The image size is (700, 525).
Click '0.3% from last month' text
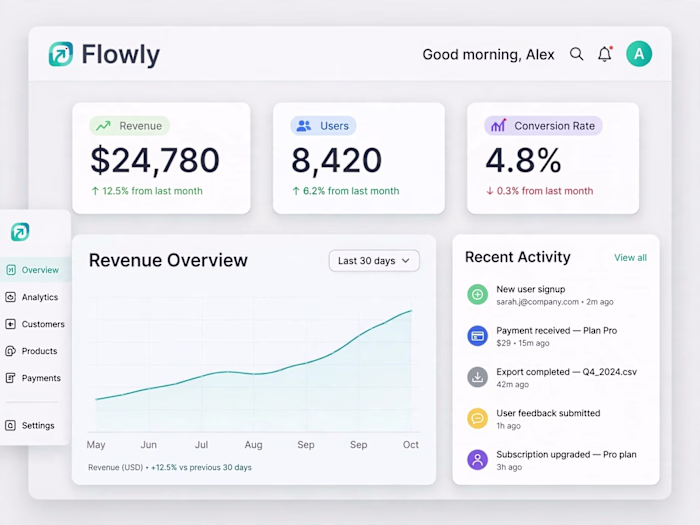tap(545, 191)
